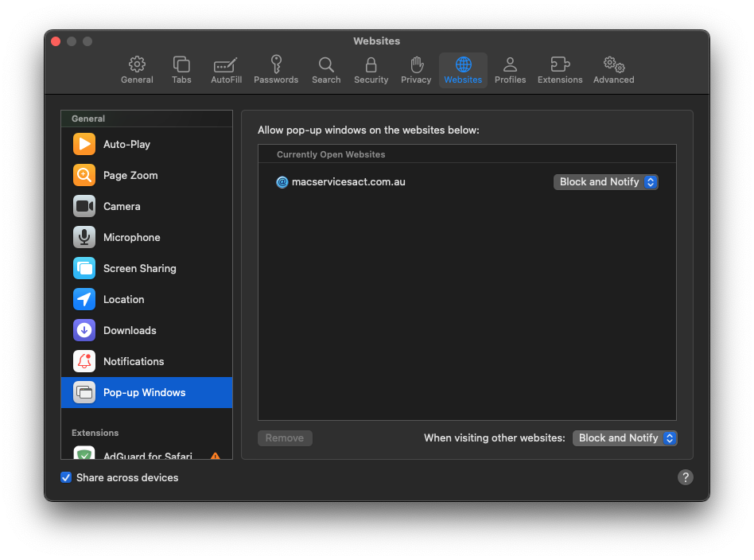Image resolution: width=754 pixels, height=560 pixels.
Task: Open the Auto-Play settings in sidebar
Action: tap(127, 144)
